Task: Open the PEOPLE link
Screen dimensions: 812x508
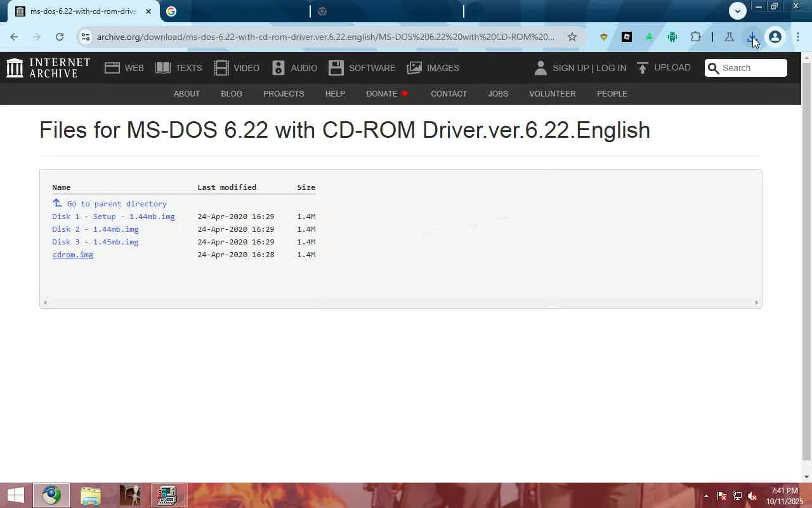Action: click(612, 93)
